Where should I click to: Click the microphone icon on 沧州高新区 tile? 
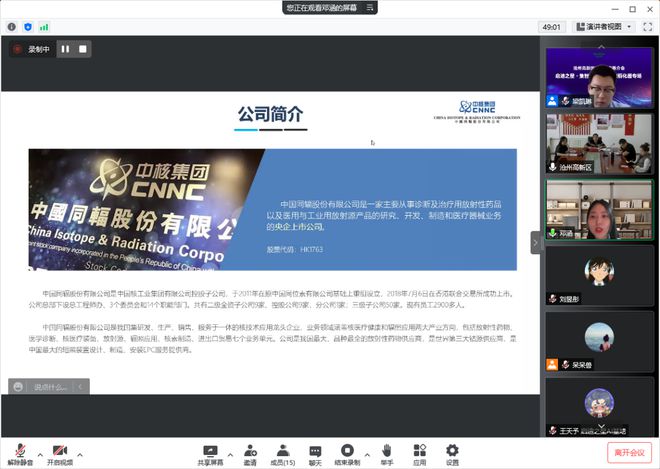(x=553, y=167)
